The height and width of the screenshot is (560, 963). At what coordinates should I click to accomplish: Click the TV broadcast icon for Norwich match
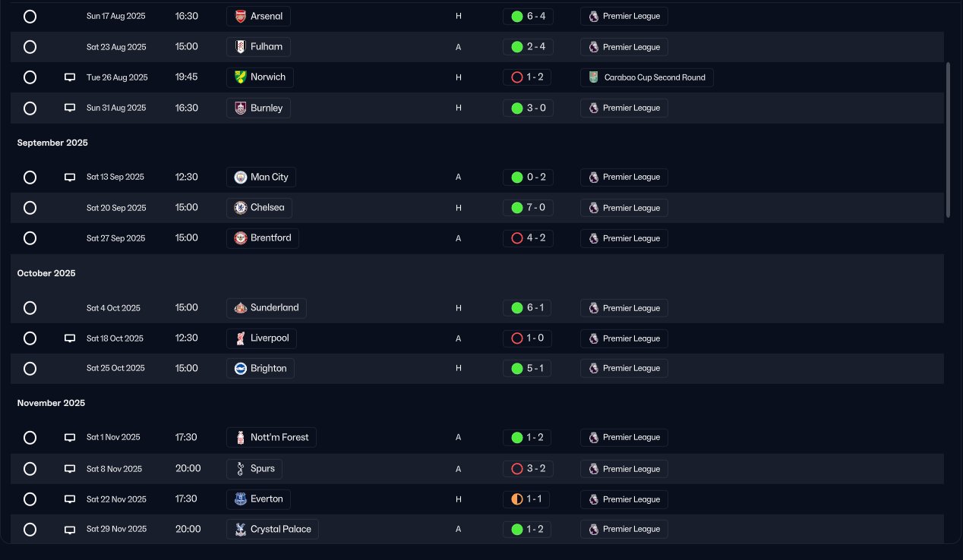70,77
